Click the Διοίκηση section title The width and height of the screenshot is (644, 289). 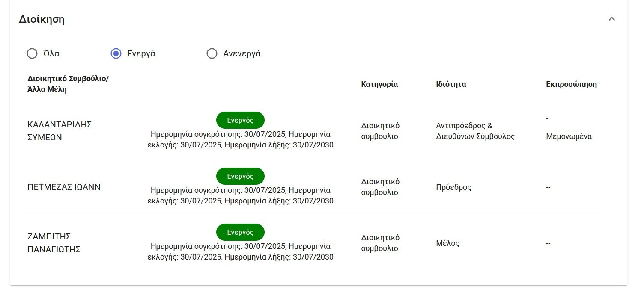(x=42, y=19)
